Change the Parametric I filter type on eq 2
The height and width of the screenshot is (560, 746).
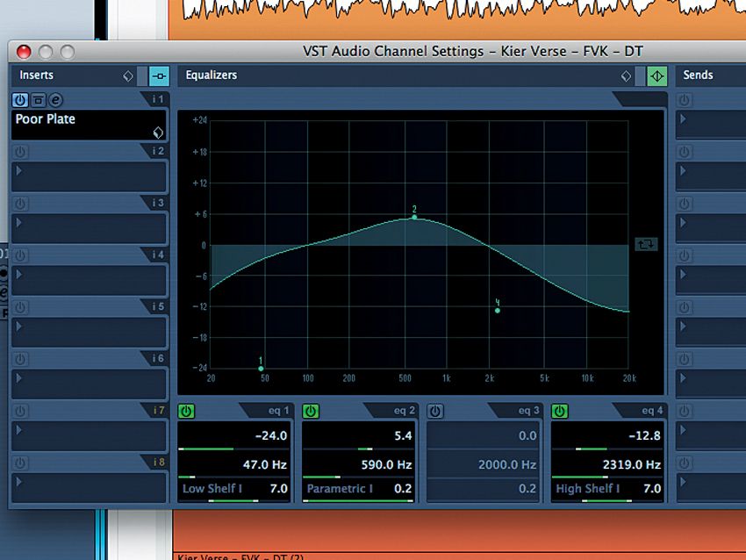(338, 488)
